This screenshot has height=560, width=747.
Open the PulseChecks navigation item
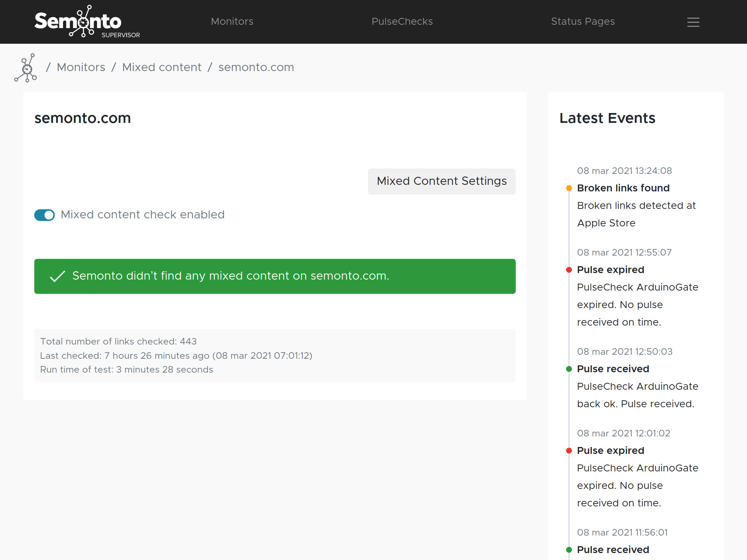pos(402,22)
